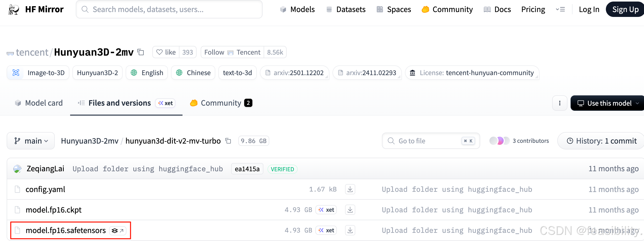Image resolution: width=644 pixels, height=241 pixels.
Task: Open History: 1 commit
Action: point(601,141)
